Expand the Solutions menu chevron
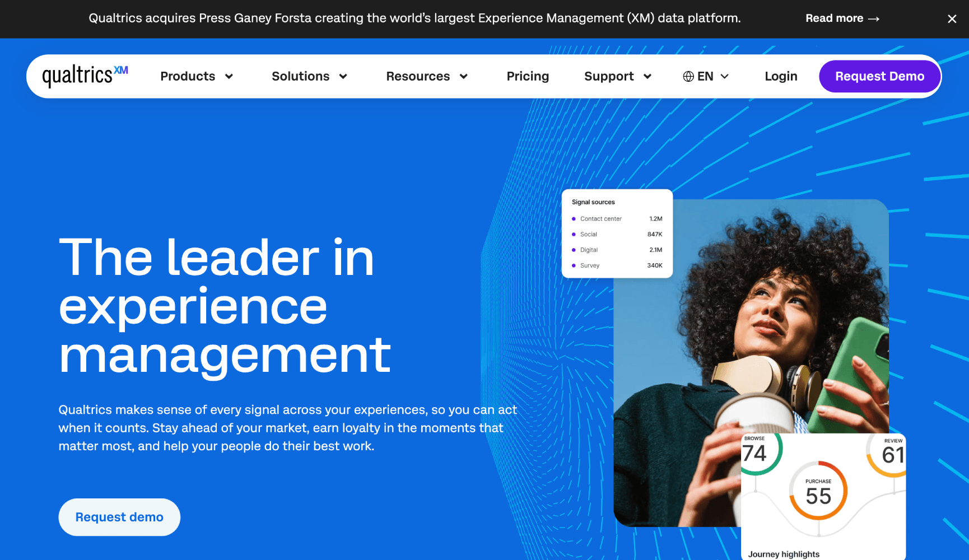The height and width of the screenshot is (560, 969). tap(343, 77)
